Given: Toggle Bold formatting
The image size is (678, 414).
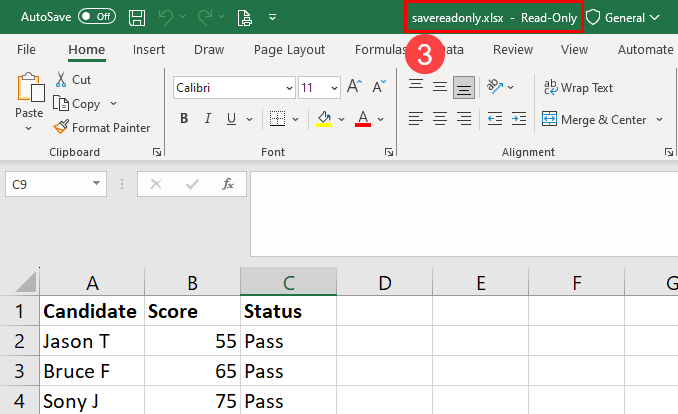Looking at the screenshot, I should pyautogui.click(x=184, y=119).
